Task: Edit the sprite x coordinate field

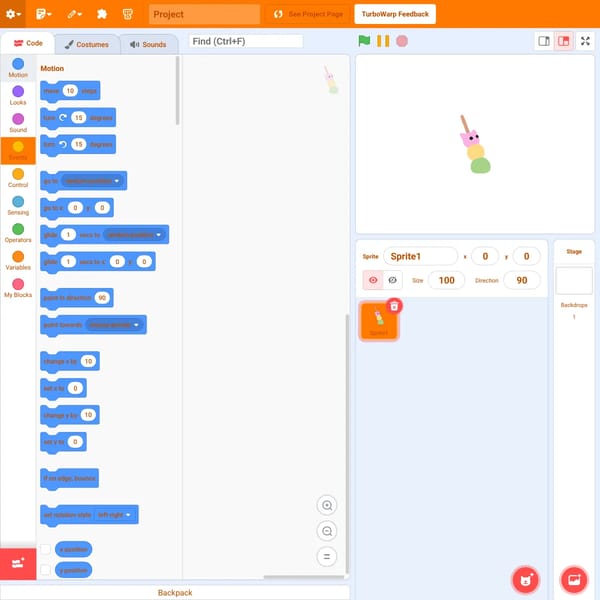Action: [x=485, y=256]
